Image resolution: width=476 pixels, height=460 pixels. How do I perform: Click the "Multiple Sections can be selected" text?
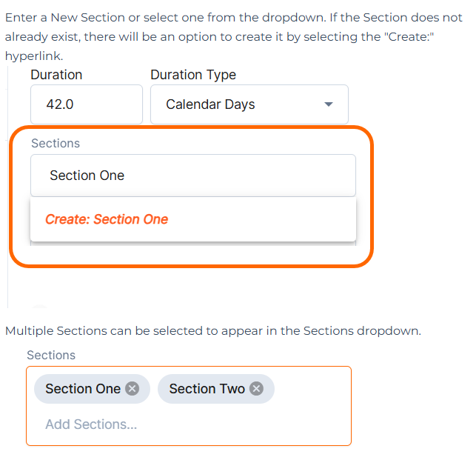[212, 330]
